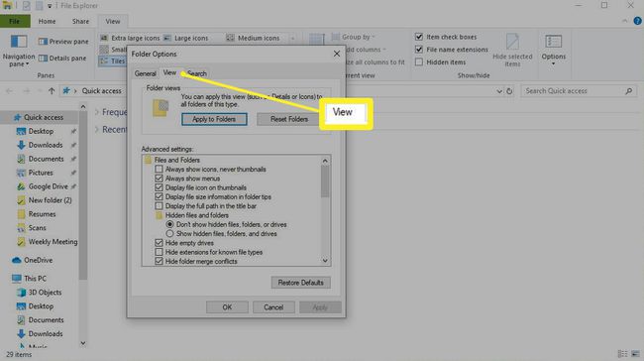This screenshot has height=361, width=644.
Task: Click Reset Folders button
Action: (289, 119)
